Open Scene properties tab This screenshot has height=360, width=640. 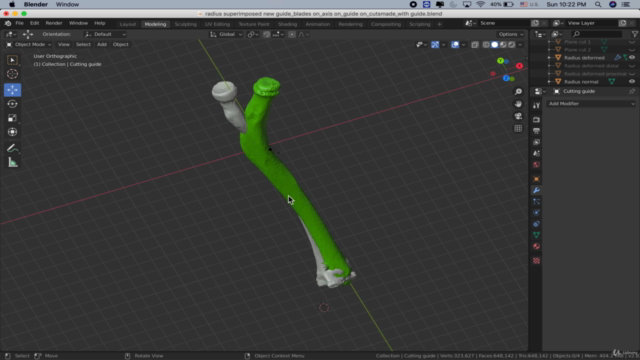536,153
